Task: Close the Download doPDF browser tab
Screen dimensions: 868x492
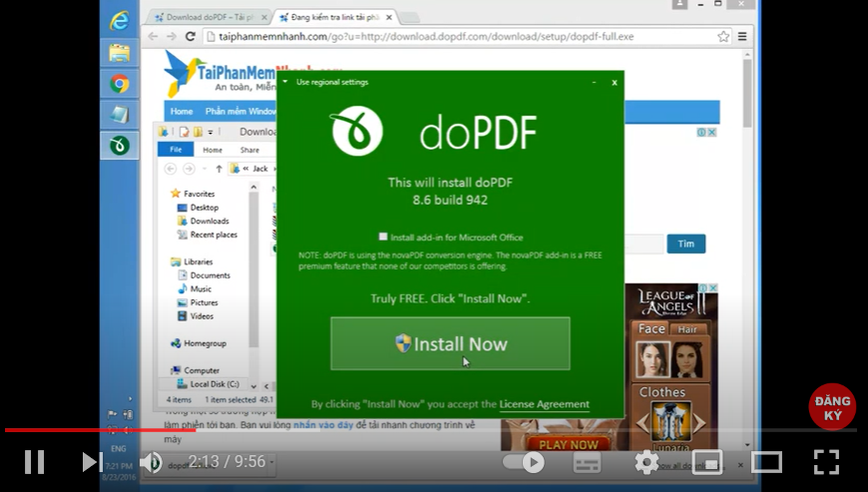Action: point(264,18)
